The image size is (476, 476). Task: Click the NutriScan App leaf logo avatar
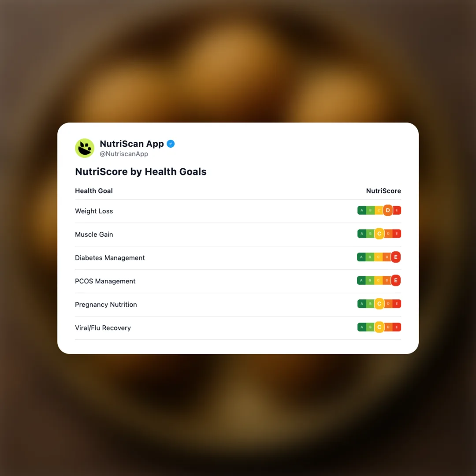(x=85, y=148)
